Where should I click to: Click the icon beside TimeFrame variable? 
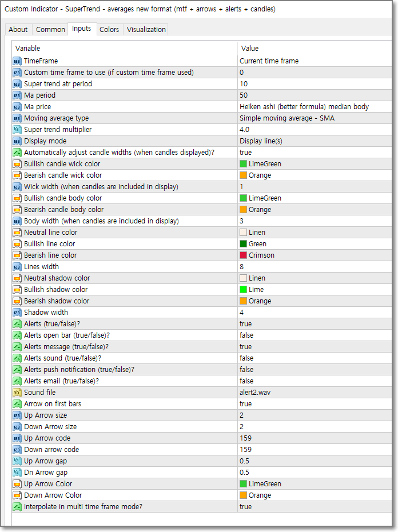coord(17,61)
